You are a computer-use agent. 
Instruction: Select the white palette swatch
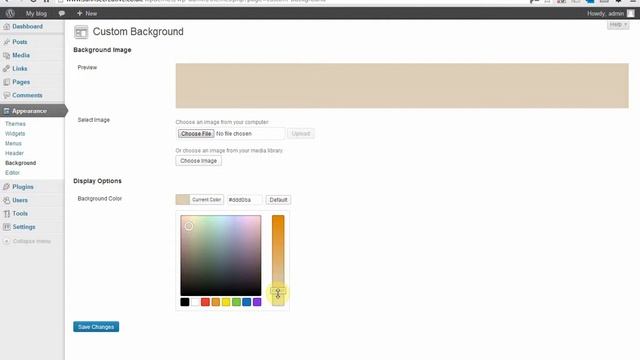pyautogui.click(x=195, y=302)
